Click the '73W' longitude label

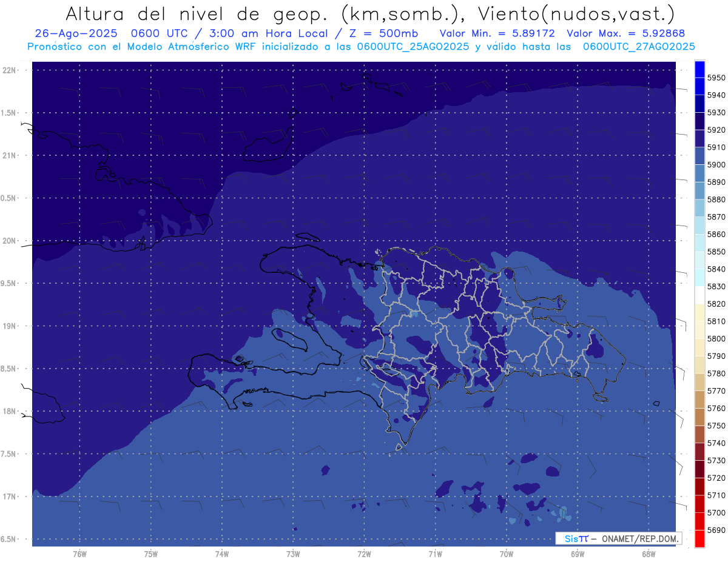coord(293,554)
